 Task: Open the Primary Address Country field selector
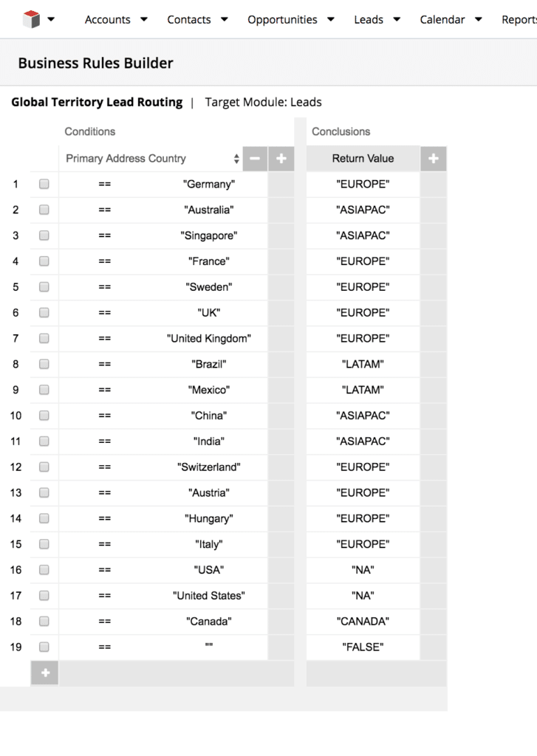pos(151,159)
